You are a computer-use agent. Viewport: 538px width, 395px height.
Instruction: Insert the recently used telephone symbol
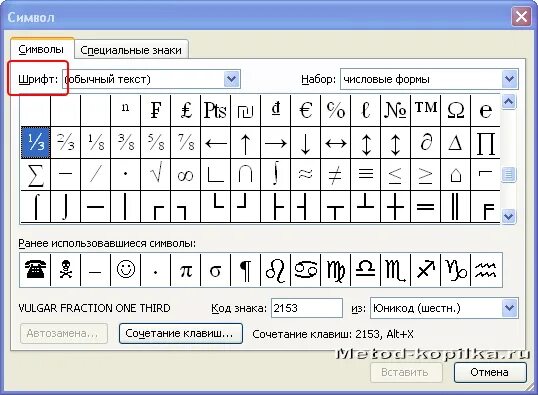pyautogui.click(x=36, y=270)
